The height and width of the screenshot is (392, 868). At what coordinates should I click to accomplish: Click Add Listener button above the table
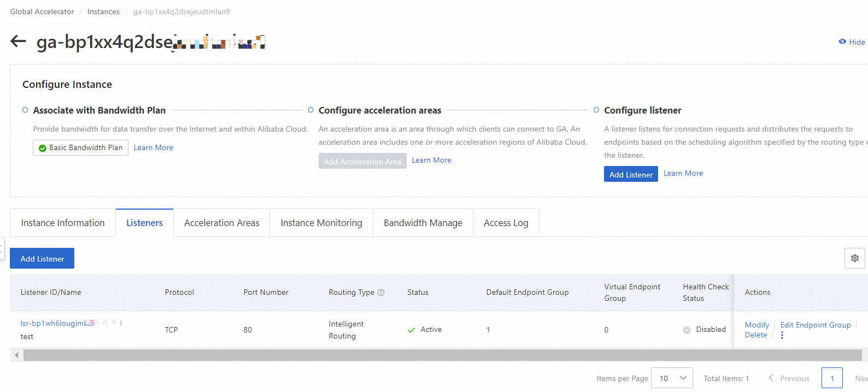42,258
